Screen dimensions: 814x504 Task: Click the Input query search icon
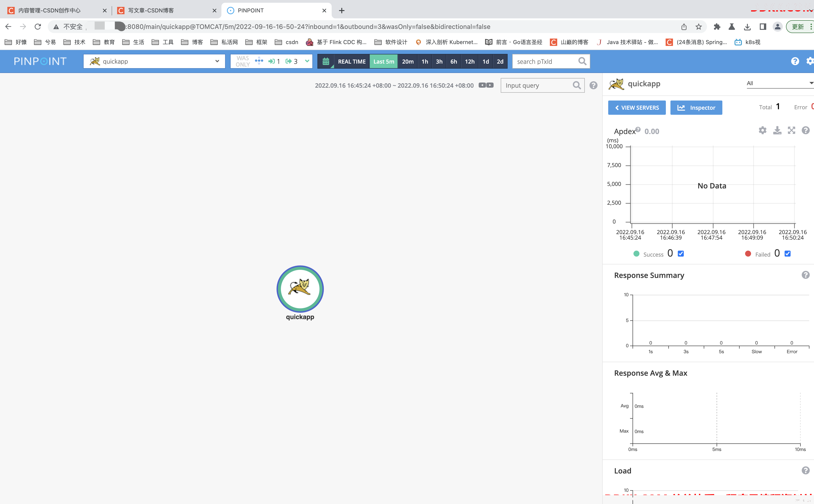pyautogui.click(x=577, y=85)
